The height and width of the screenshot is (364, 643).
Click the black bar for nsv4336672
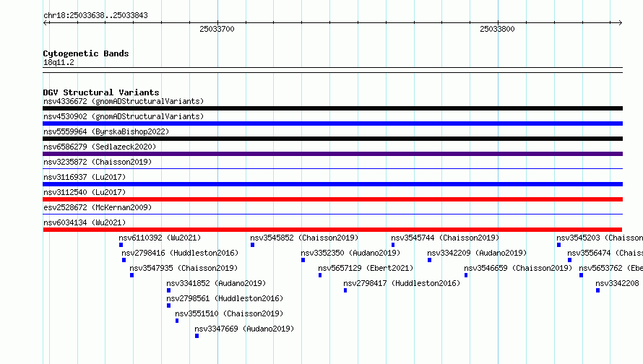[x=332, y=108]
